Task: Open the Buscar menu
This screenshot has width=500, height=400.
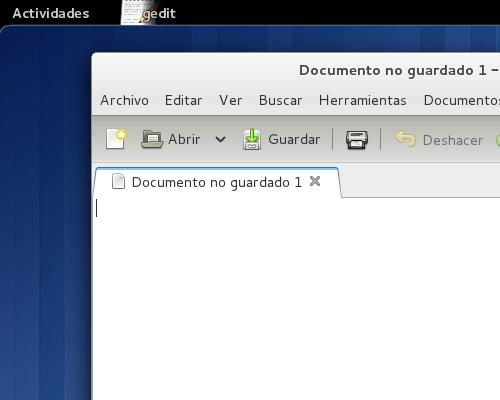Action: [280, 100]
